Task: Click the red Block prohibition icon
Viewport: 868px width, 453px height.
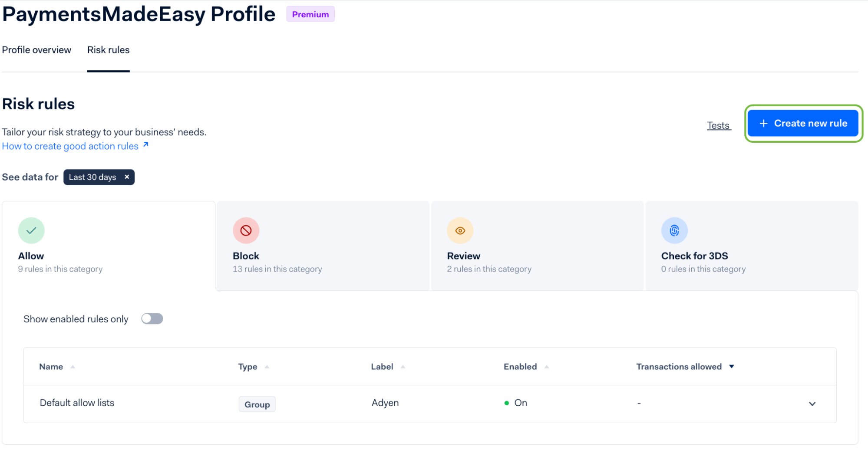Action: click(246, 230)
